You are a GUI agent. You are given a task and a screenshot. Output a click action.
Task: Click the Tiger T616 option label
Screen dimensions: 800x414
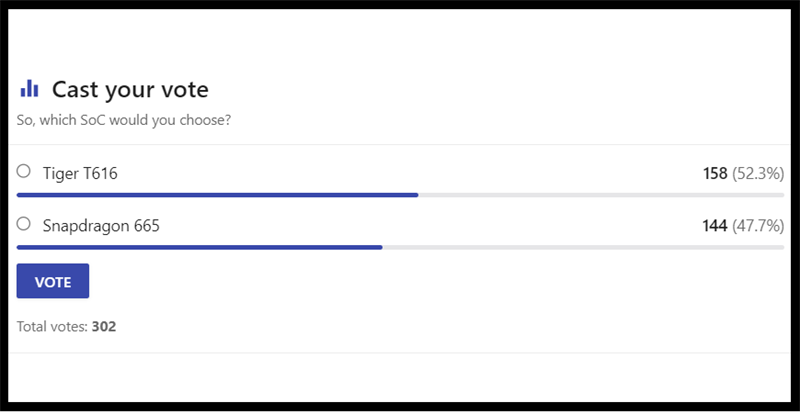pyautogui.click(x=80, y=173)
